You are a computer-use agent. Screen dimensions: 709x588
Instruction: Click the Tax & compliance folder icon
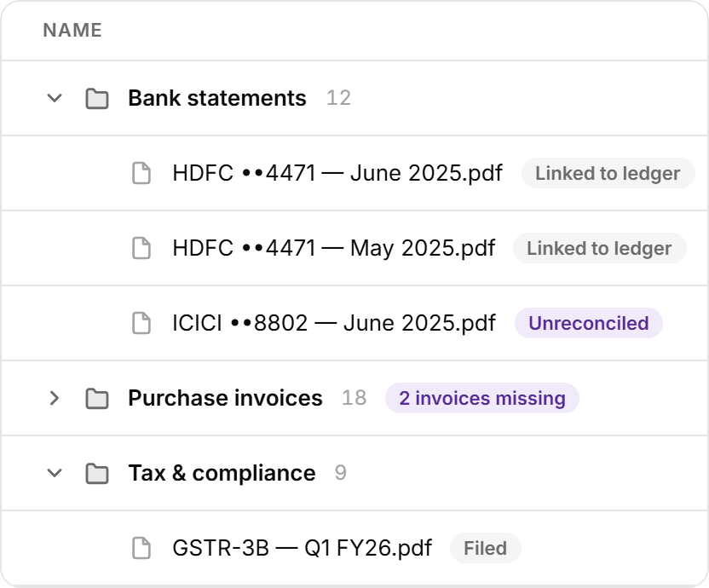(97, 473)
